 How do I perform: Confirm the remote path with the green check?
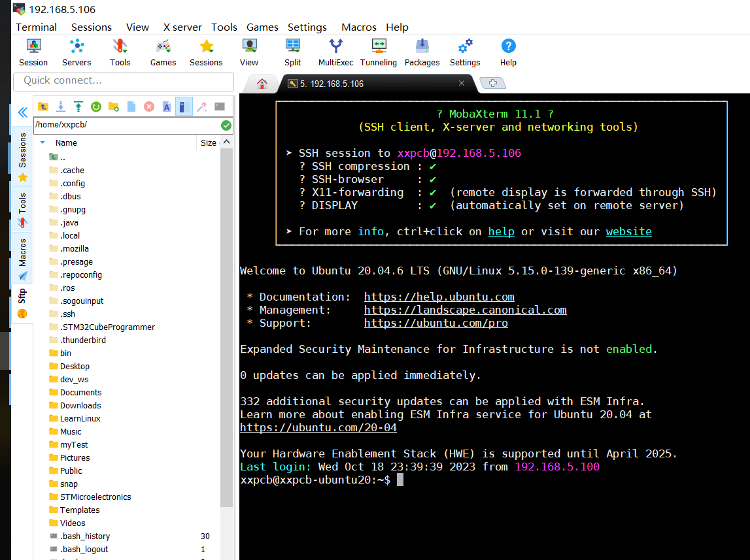point(226,125)
